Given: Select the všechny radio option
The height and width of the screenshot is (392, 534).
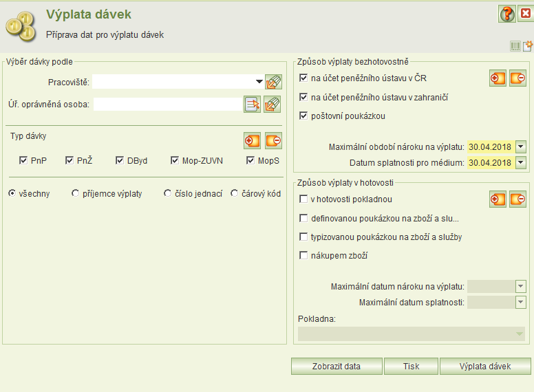Looking at the screenshot, I should pos(12,193).
